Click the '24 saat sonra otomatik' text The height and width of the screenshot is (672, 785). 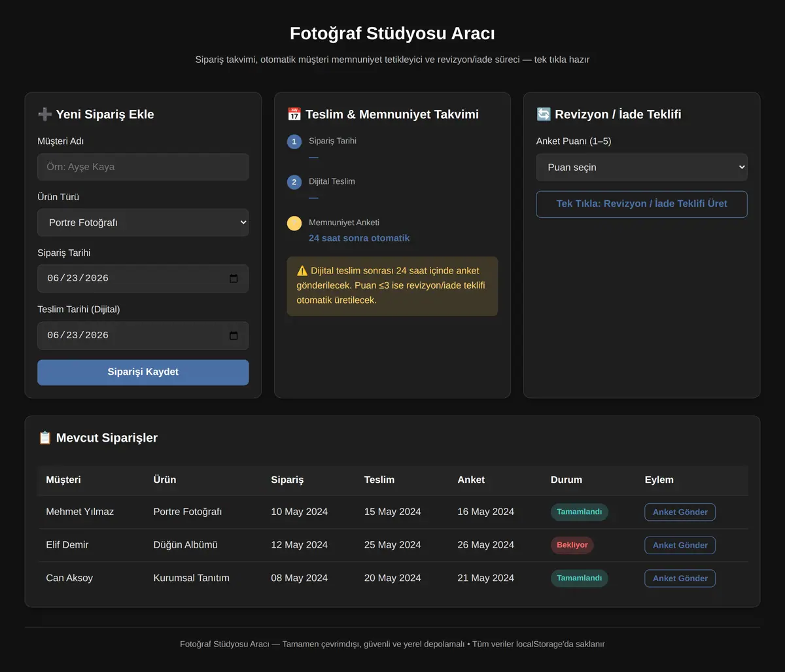click(359, 238)
